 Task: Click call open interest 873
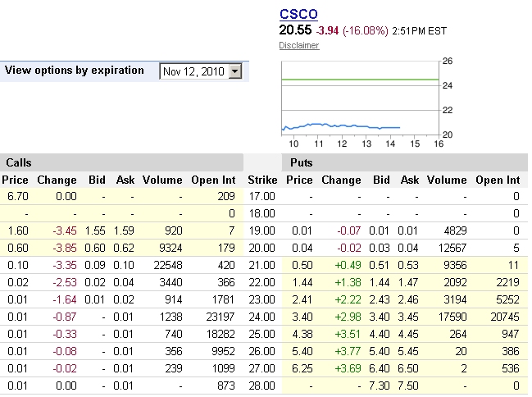226,386
